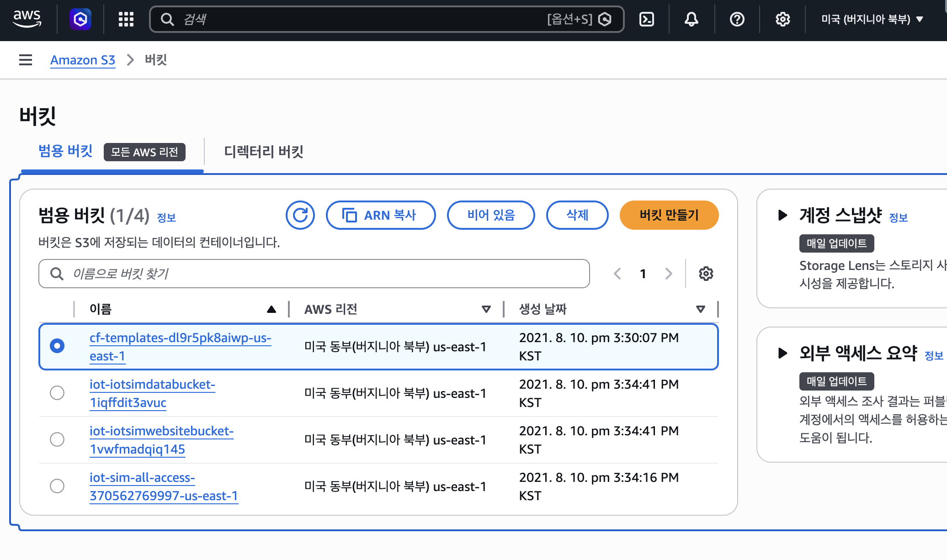Viewport: 947px width, 560px height.
Task: Select iot-sim-all-access bucket radio button
Action: pos(57,486)
